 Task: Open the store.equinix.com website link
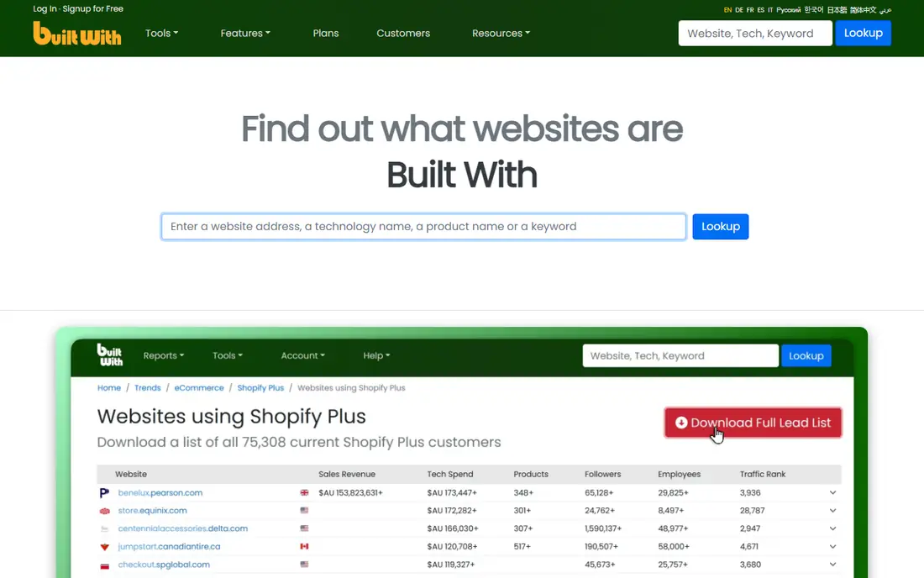point(153,510)
